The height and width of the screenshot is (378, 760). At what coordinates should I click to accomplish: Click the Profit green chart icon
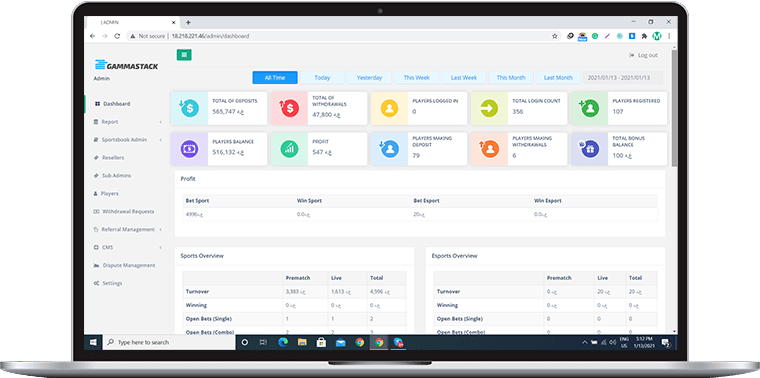click(289, 149)
